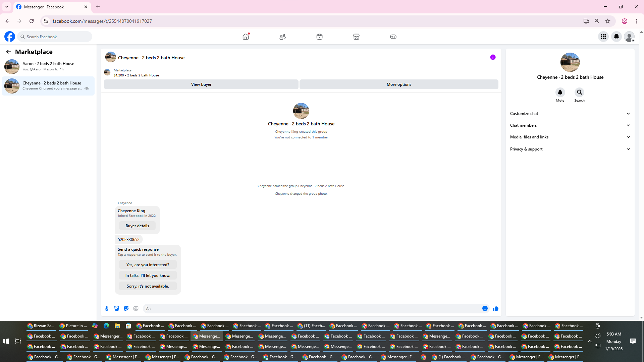Viewport: 644px width, 362px height.
Task: Click the message text input field
Action: pyautogui.click(x=312, y=308)
